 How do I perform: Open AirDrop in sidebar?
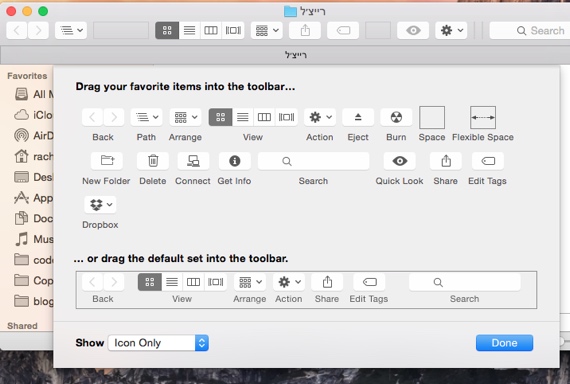point(33,136)
